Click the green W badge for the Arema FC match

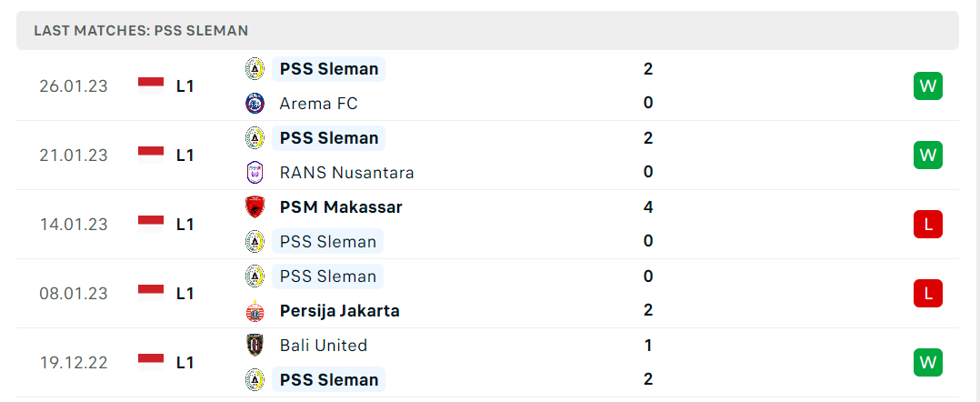click(x=927, y=85)
